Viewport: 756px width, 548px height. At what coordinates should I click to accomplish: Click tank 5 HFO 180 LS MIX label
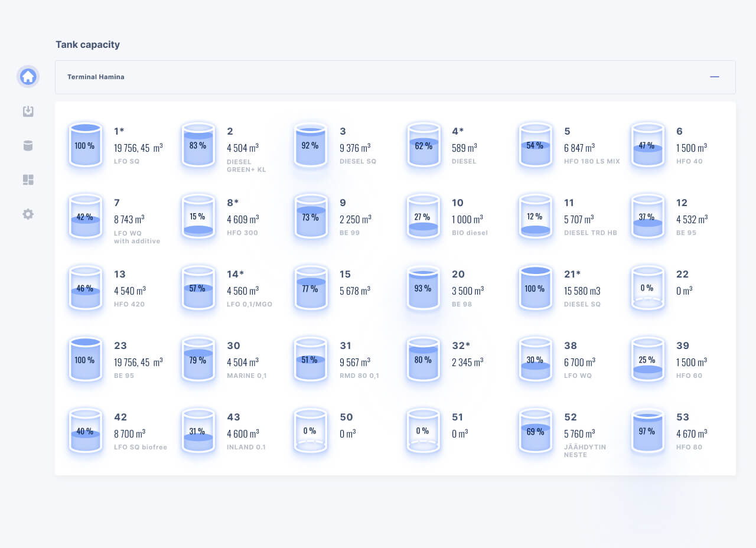[x=592, y=161]
